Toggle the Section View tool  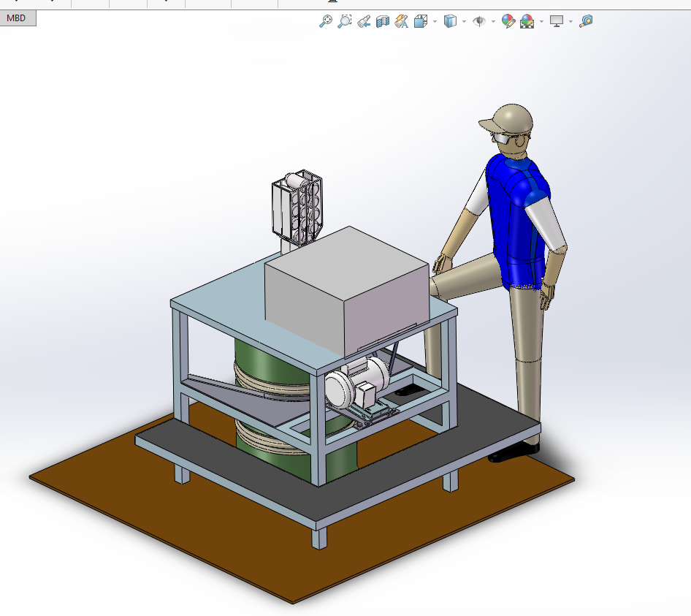point(383,21)
